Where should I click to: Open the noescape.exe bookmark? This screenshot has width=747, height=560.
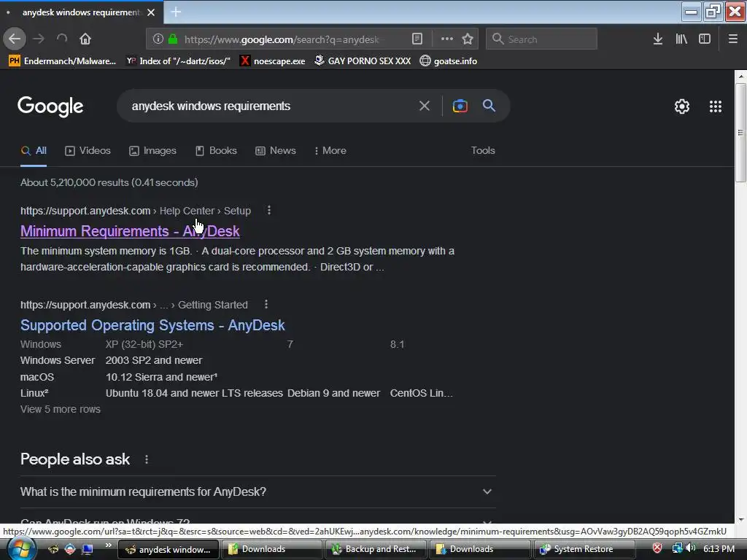[273, 61]
